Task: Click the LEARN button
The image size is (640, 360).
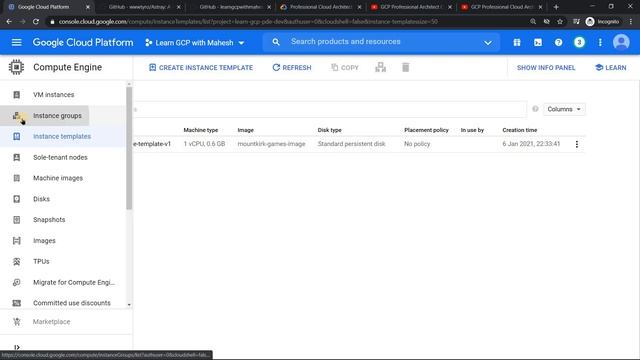Action: tap(611, 67)
